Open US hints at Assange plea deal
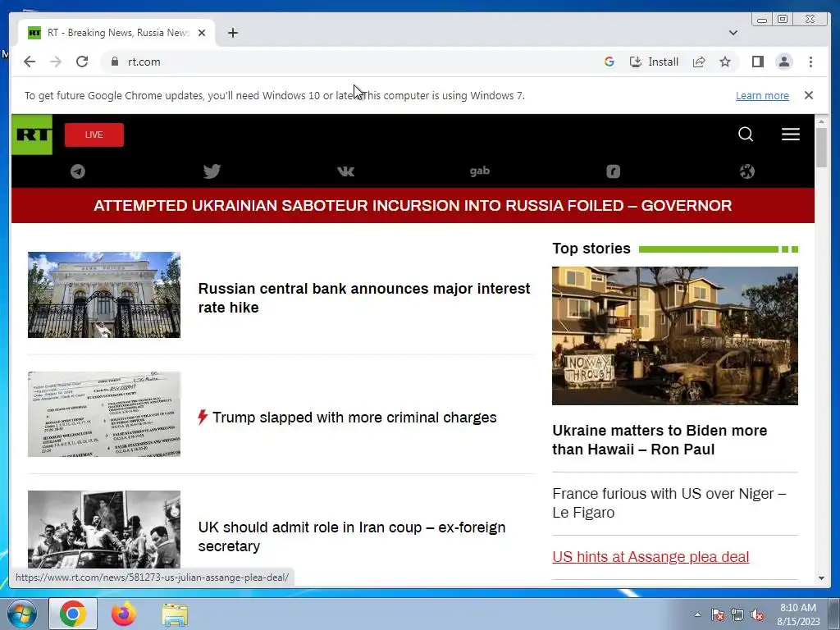The height and width of the screenshot is (630, 840). click(651, 557)
